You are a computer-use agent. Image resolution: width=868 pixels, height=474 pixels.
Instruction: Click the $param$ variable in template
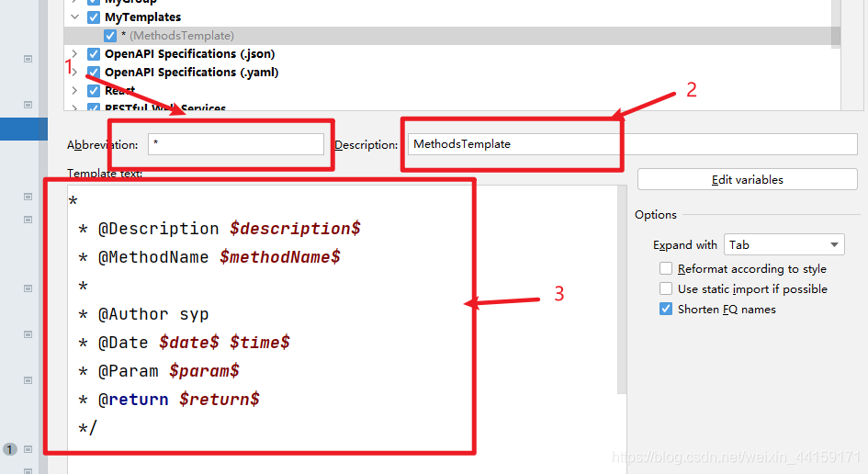click(204, 370)
